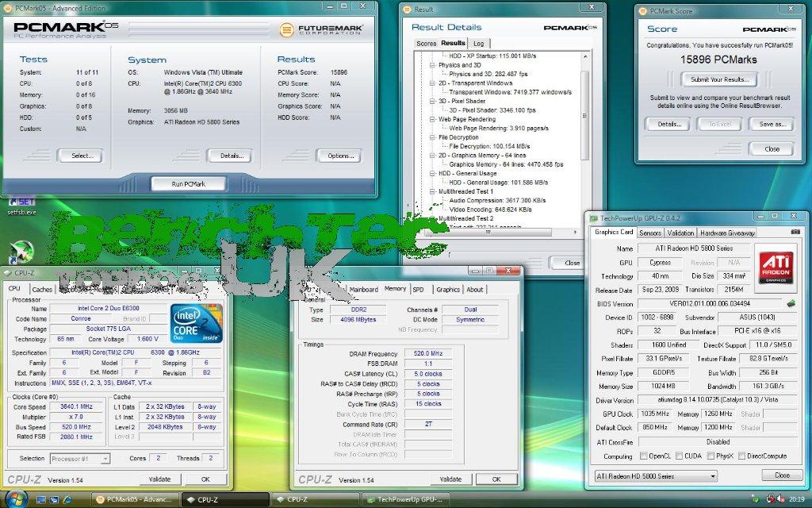Image resolution: width=812 pixels, height=508 pixels.
Task: Click the Select... button under Tests
Action: point(82,156)
